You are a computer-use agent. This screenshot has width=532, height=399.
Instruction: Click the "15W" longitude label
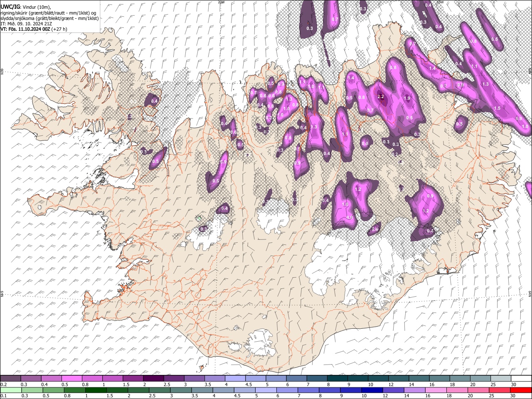[440, 2]
